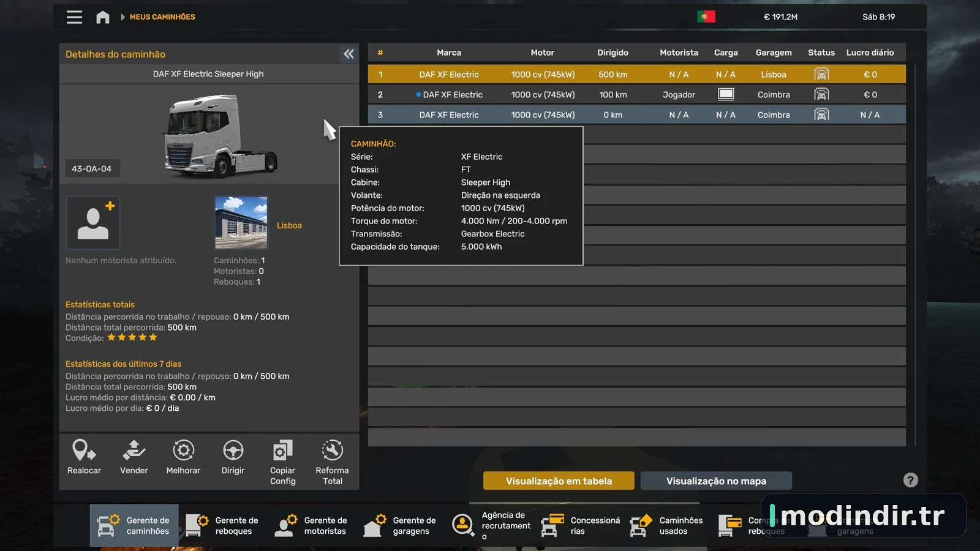
Task: Sort table by Motor column
Action: [x=543, y=53]
